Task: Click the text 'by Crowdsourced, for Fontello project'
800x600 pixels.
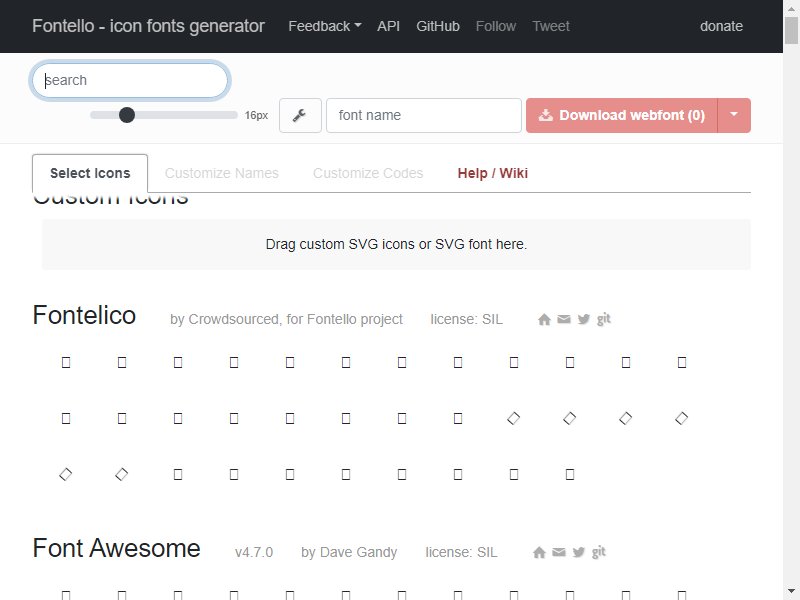Action: coord(286,319)
